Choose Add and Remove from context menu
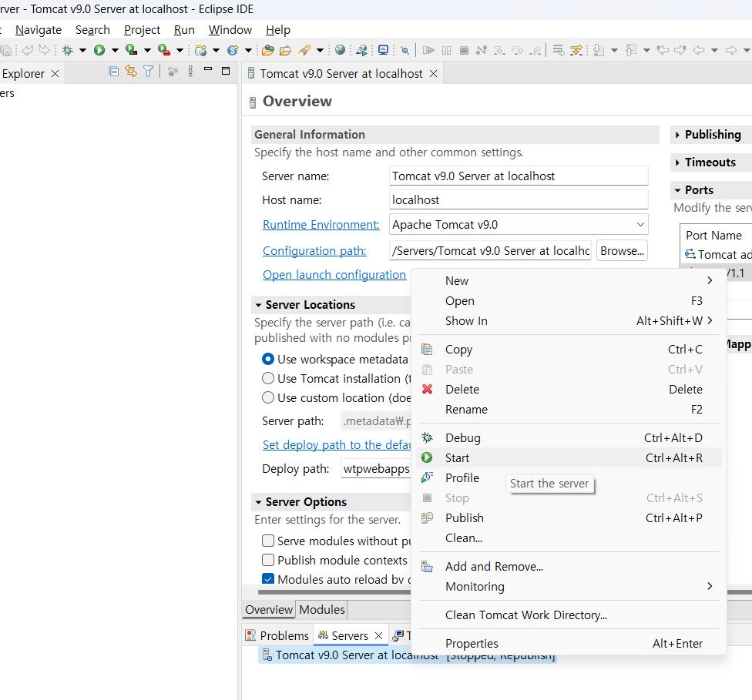The width and height of the screenshot is (752, 700). click(569, 566)
